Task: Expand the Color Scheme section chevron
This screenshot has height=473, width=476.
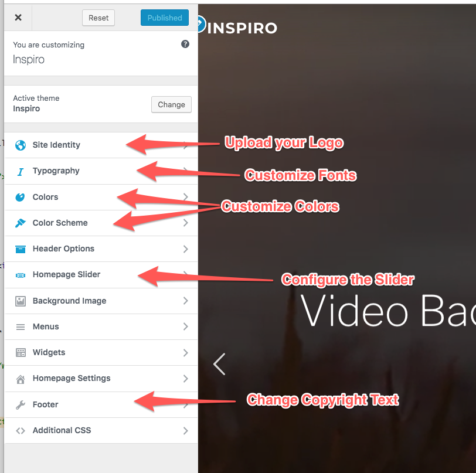Action: (x=186, y=223)
